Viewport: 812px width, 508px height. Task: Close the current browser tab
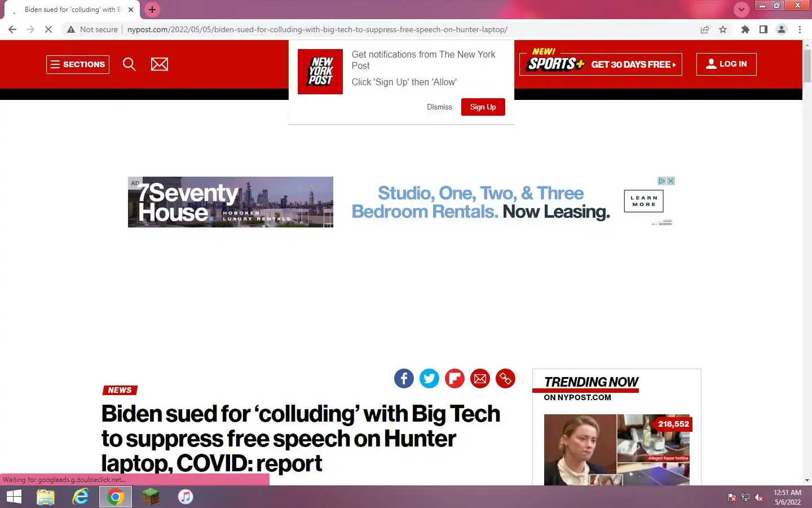click(131, 10)
